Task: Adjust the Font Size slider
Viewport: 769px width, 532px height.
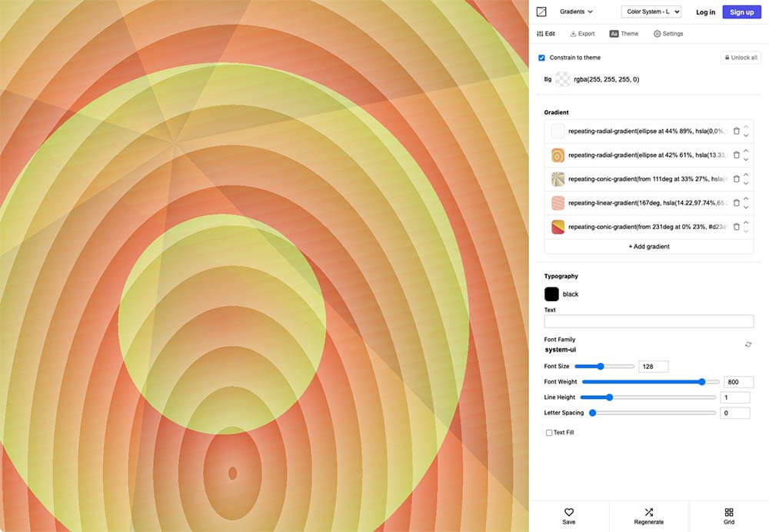Action: coord(604,367)
